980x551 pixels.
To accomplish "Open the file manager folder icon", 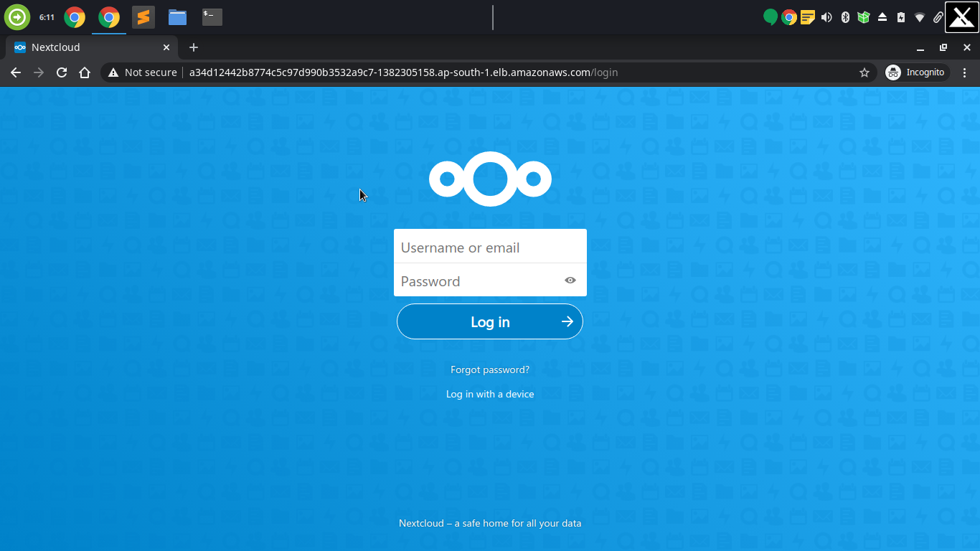I will point(177,17).
